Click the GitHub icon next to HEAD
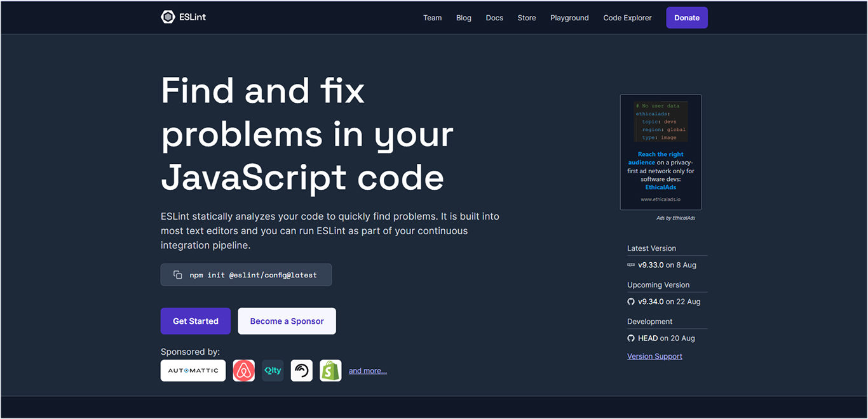 630,338
